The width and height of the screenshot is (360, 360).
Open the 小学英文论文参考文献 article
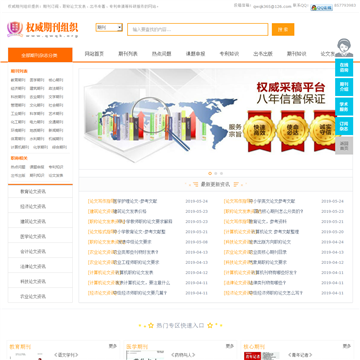tap(272, 201)
